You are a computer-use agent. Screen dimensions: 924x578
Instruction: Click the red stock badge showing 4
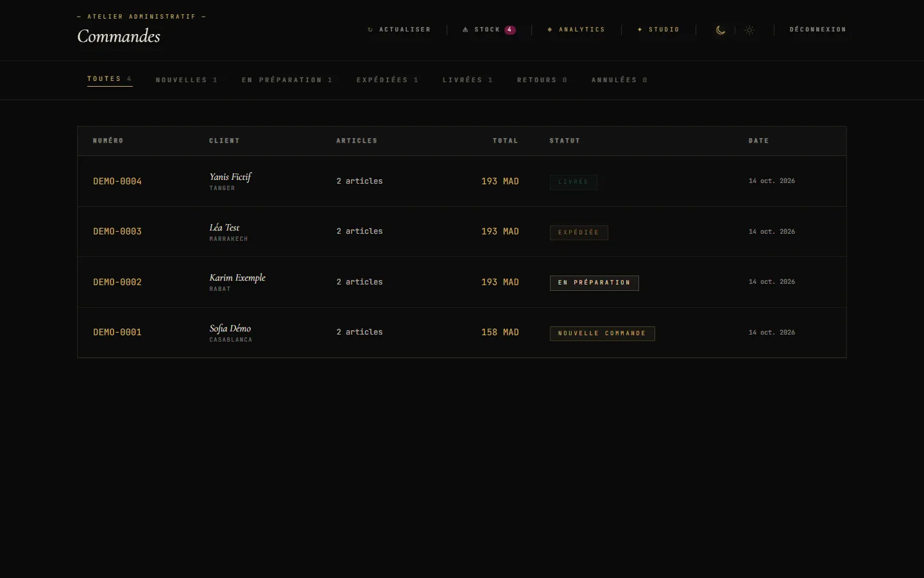point(509,30)
